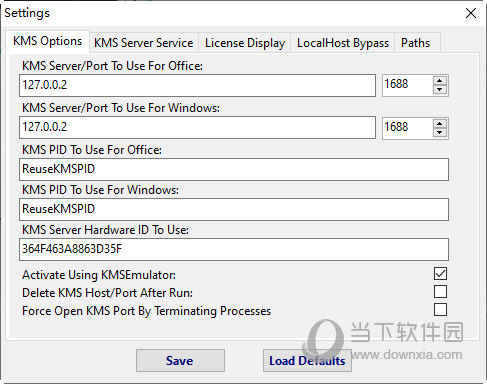Image resolution: width=487 pixels, height=384 pixels.
Task: Click the Save button
Action: (180, 361)
